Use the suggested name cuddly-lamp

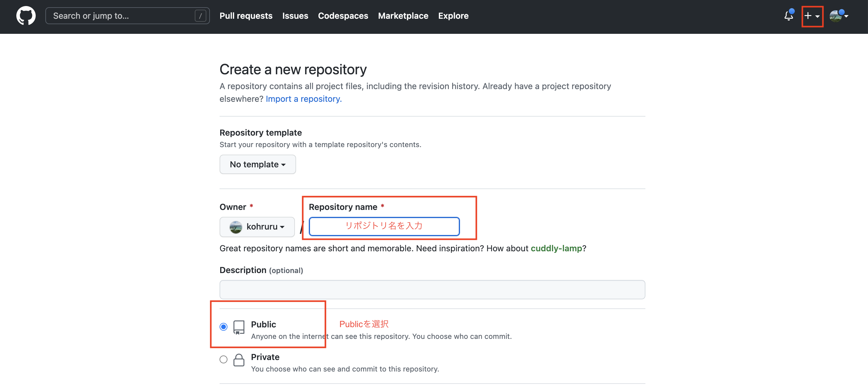click(x=556, y=248)
